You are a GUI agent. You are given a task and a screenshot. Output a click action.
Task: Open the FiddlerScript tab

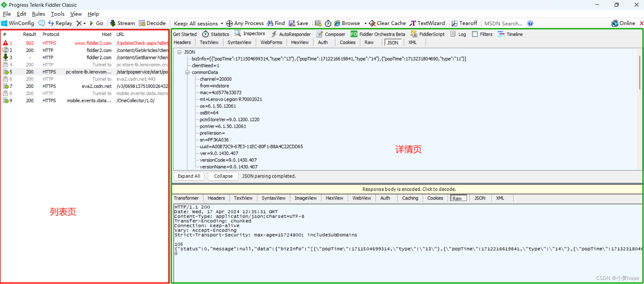(x=428, y=34)
